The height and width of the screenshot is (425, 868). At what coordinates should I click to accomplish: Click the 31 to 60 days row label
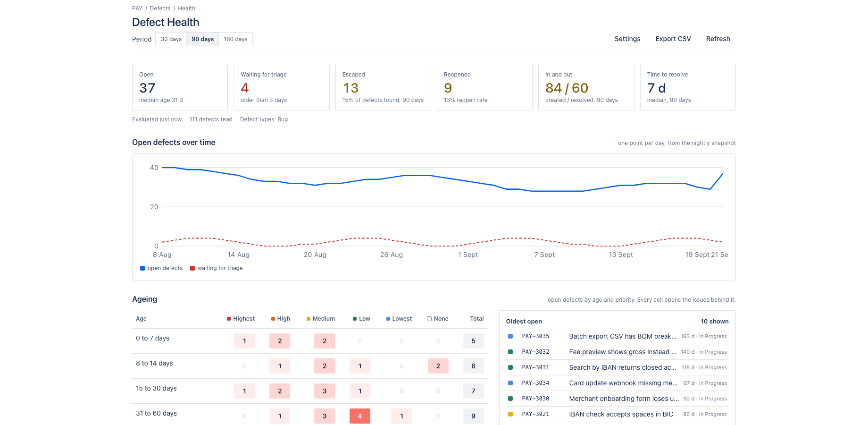coord(156,413)
